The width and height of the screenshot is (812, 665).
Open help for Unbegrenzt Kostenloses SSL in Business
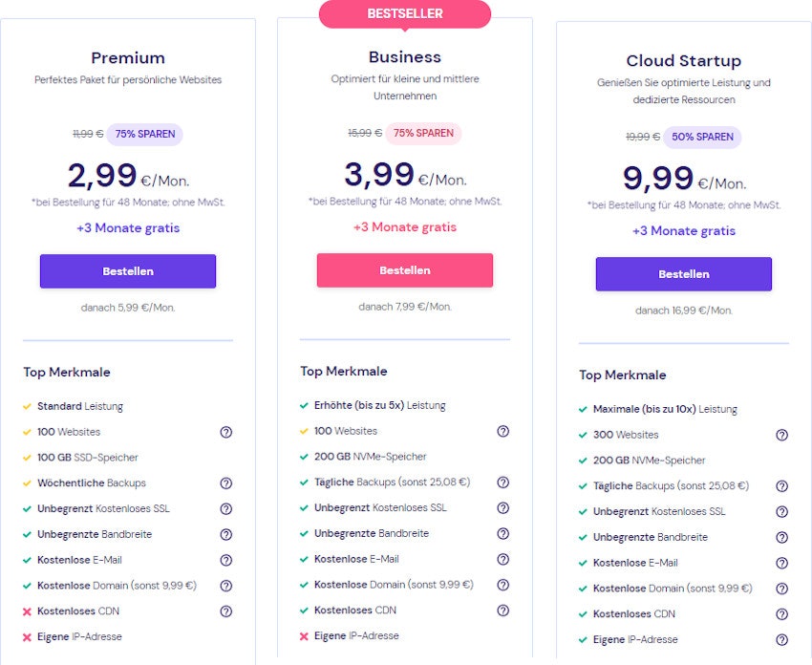click(503, 508)
